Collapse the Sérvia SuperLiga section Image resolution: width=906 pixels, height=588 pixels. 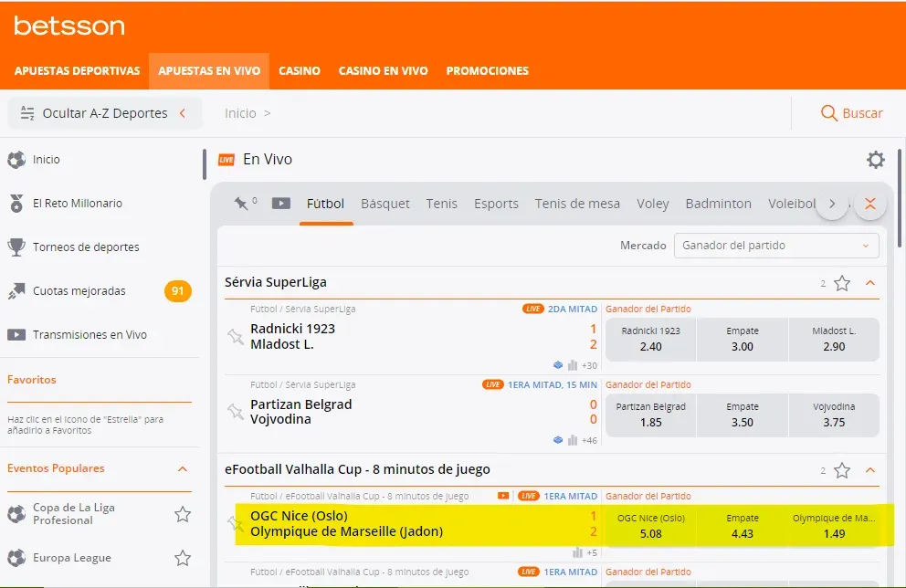[870, 283]
